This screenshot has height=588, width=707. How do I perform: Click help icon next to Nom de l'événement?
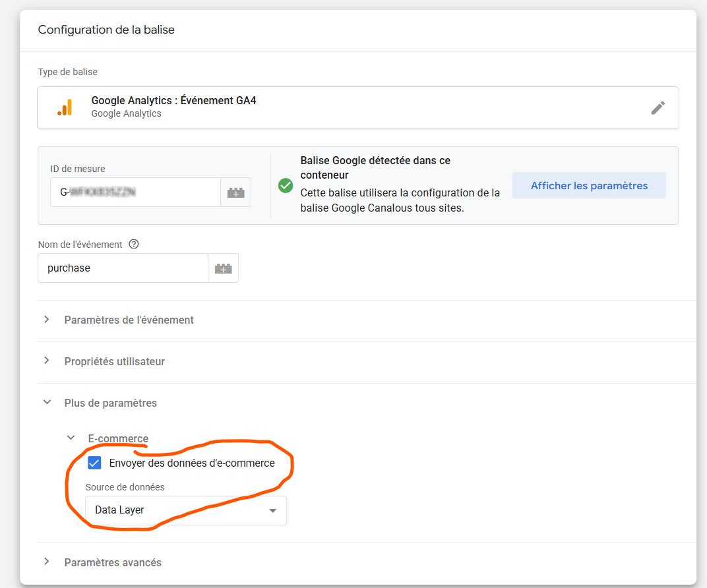(134, 245)
